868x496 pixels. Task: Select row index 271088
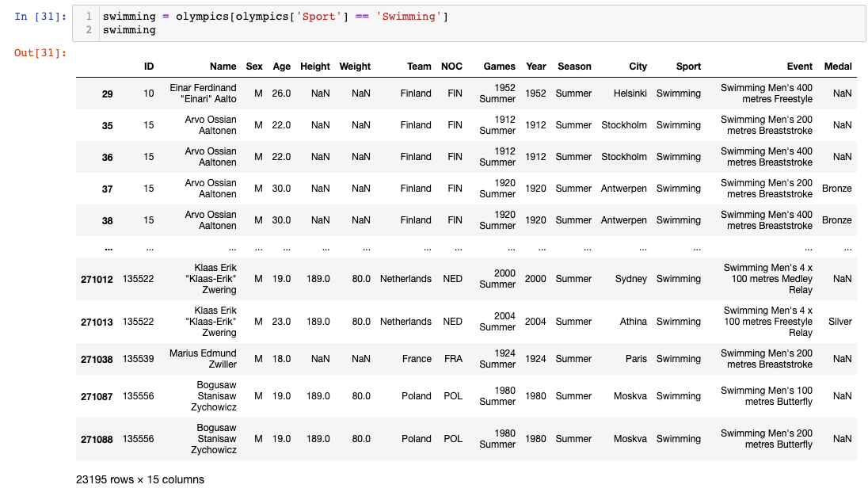click(97, 440)
